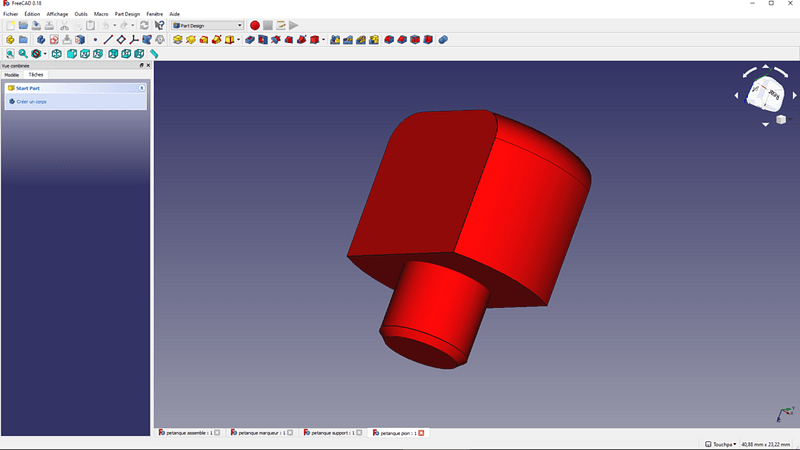Click the Datum line tool
The width and height of the screenshot is (800, 450).
coord(108,40)
